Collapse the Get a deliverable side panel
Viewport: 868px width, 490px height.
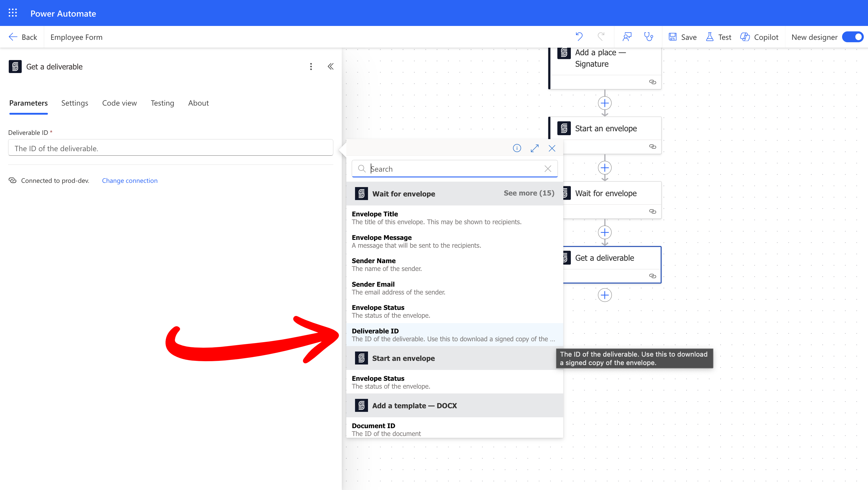click(x=331, y=66)
